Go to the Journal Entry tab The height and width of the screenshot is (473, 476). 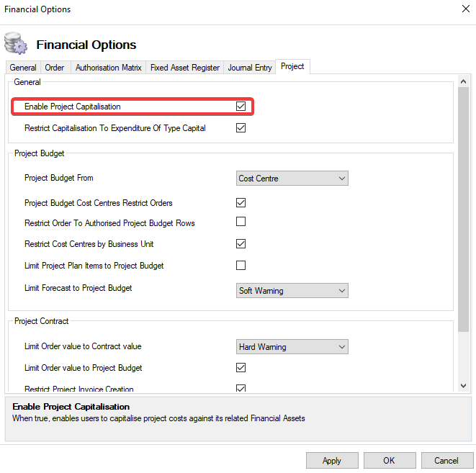tap(250, 68)
